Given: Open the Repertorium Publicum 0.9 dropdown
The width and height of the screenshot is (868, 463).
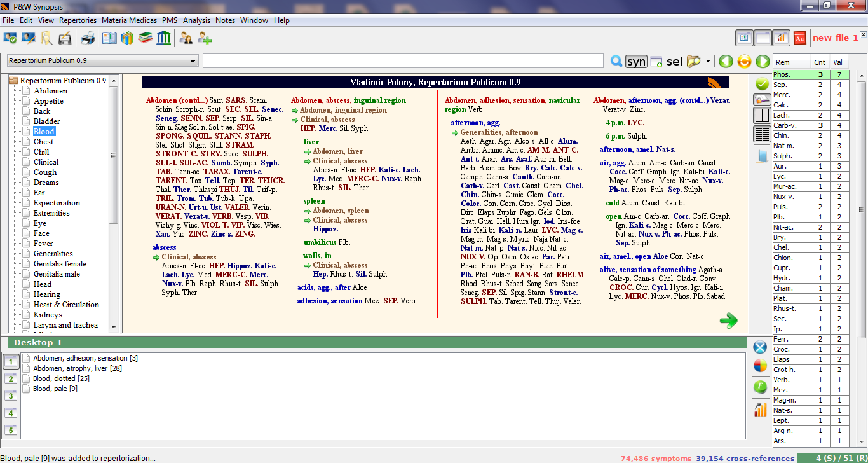Looking at the screenshot, I should (x=102, y=61).
